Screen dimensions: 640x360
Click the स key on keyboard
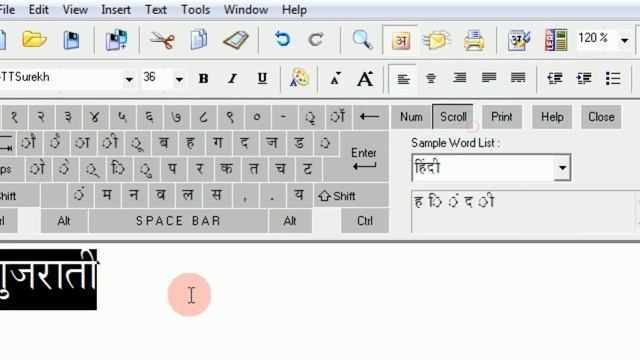pyautogui.click(x=216, y=195)
